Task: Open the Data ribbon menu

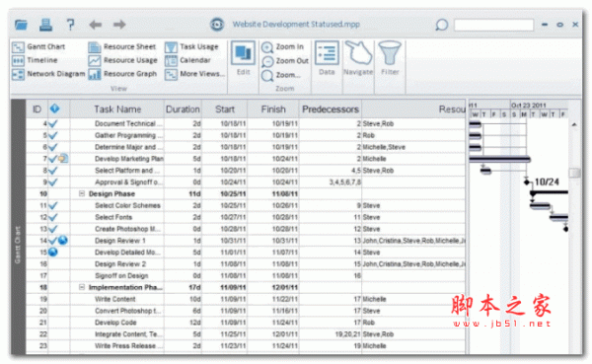Action: [x=327, y=58]
